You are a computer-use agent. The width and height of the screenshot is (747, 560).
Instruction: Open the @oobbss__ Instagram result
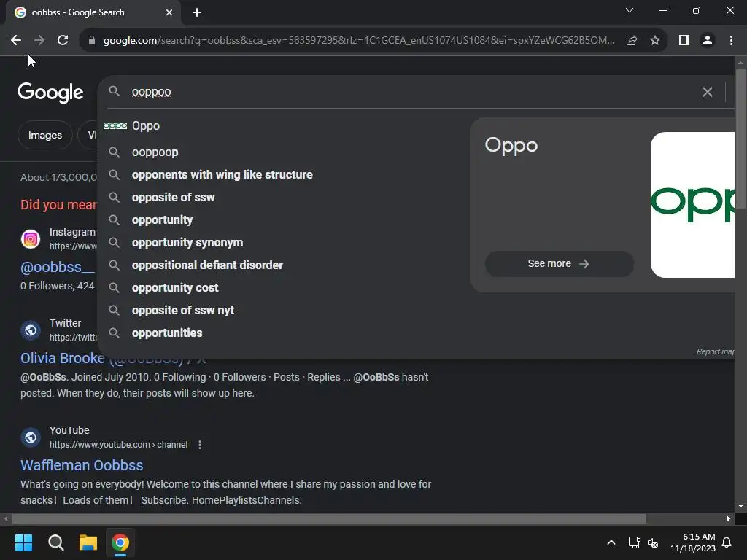[57, 267]
